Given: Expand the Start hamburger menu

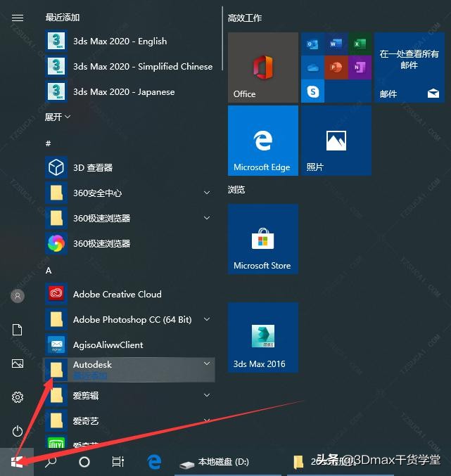Looking at the screenshot, I should pyautogui.click(x=18, y=18).
